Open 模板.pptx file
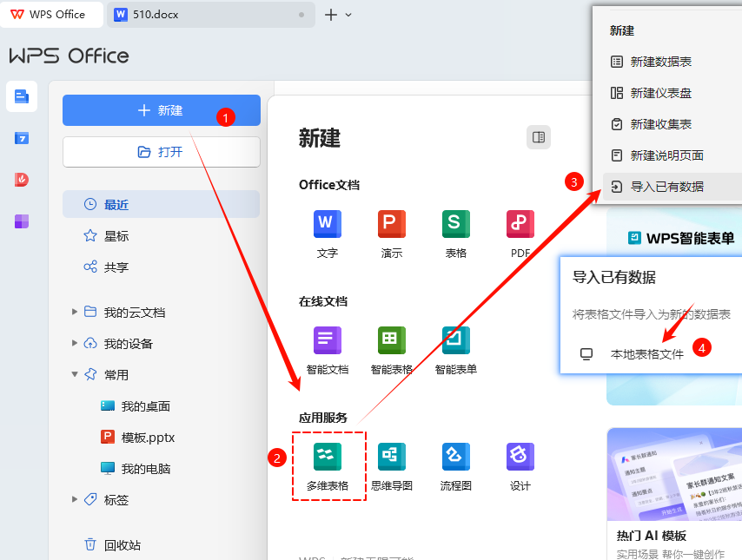742x560 pixels. coord(137,437)
